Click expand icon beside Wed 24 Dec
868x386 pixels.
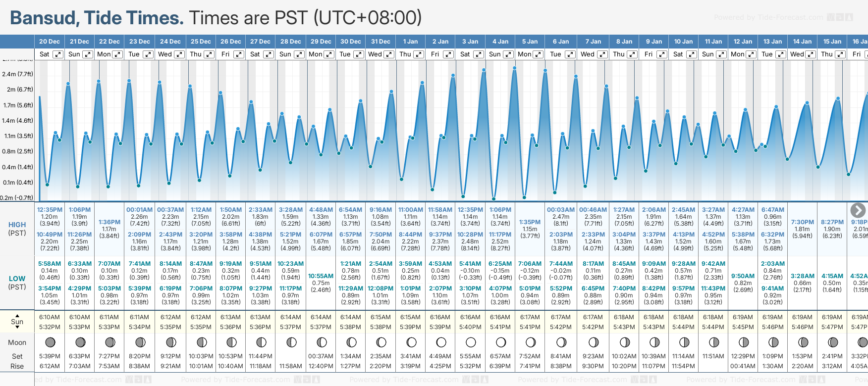pyautogui.click(x=179, y=54)
